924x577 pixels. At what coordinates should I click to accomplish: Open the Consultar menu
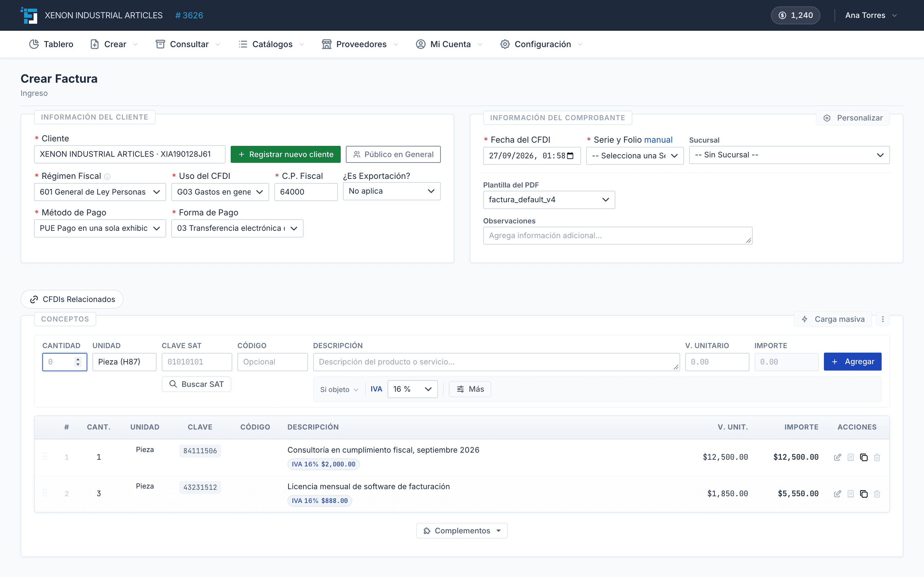[x=188, y=44]
